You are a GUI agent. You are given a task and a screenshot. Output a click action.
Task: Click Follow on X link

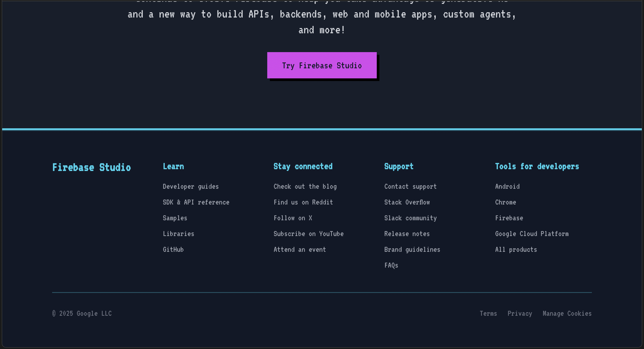[x=292, y=218]
